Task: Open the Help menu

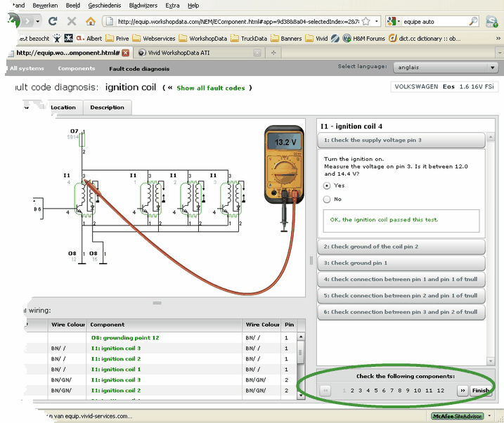Action: [x=193, y=6]
